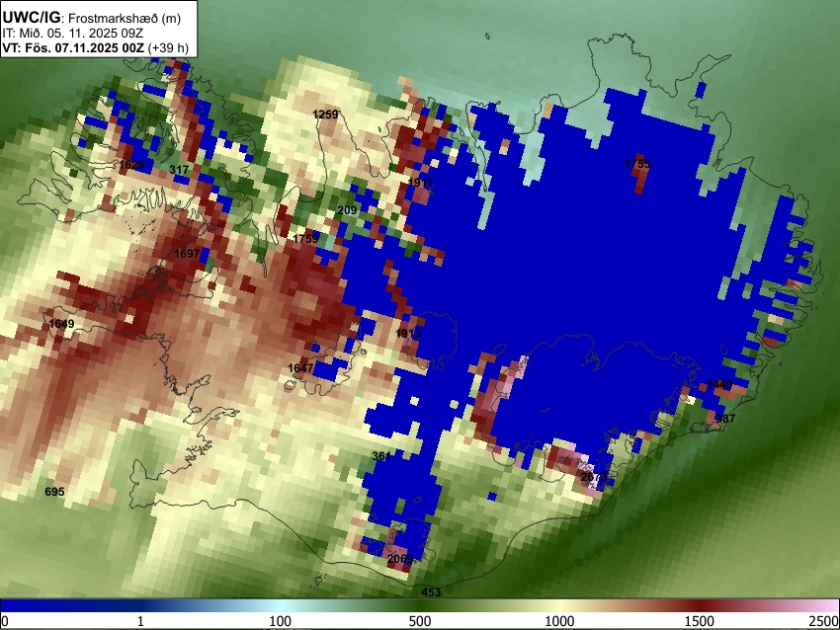Image resolution: width=840 pixels, height=630 pixels.
Task: Click the UWC/IG Frostmarkshæð title box
Action: coord(99,29)
